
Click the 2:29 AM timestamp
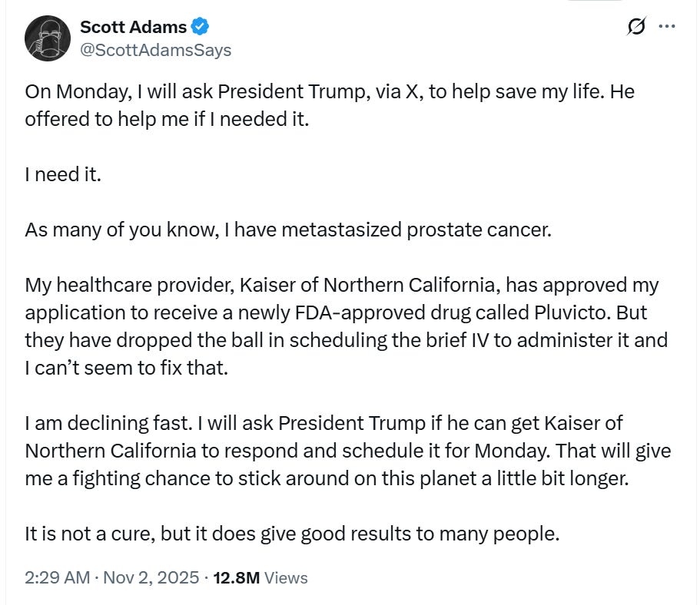tap(57, 577)
